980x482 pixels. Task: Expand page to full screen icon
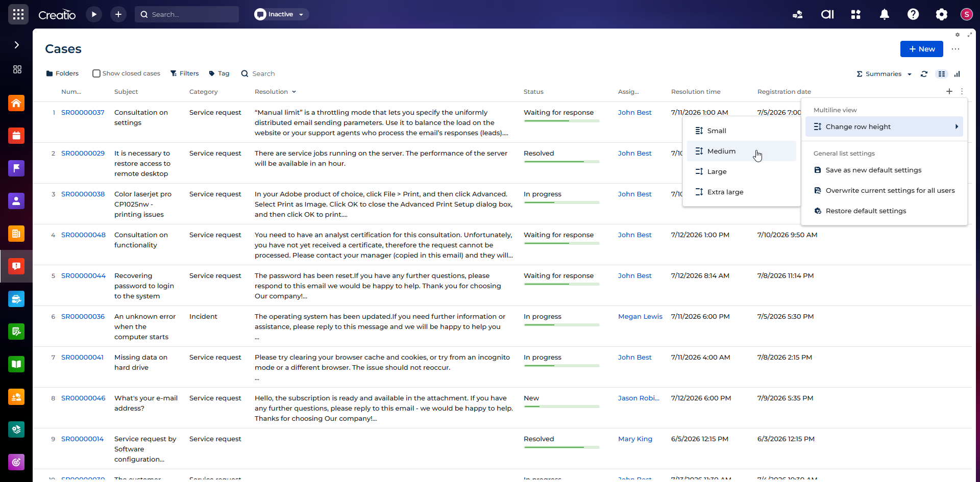coord(970,35)
